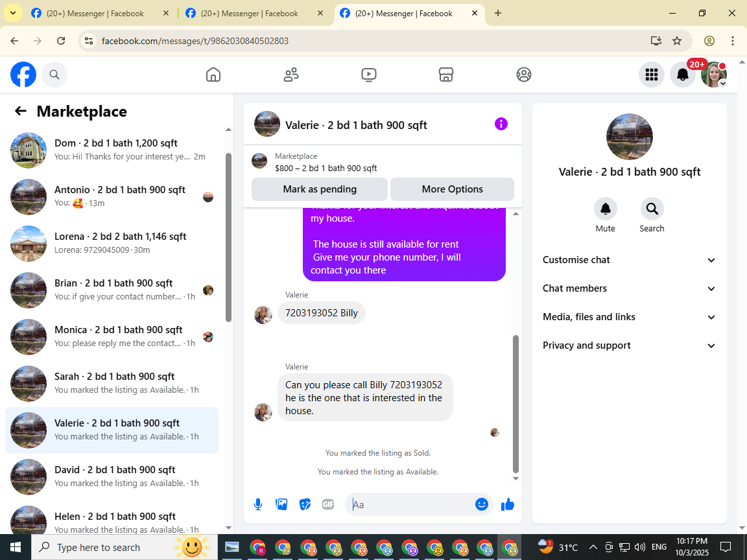The width and height of the screenshot is (747, 560).
Task: Open the purple conversation information icon
Action: [x=501, y=124]
